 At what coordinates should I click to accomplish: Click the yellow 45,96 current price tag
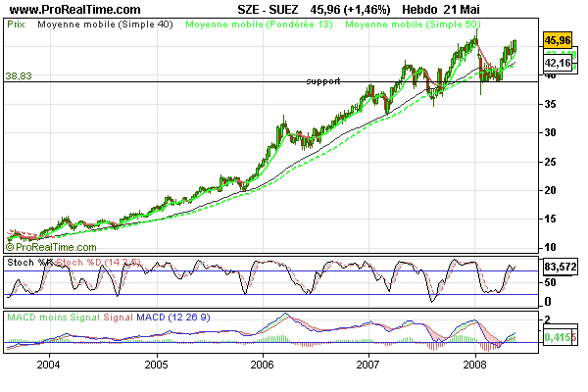coord(557,41)
